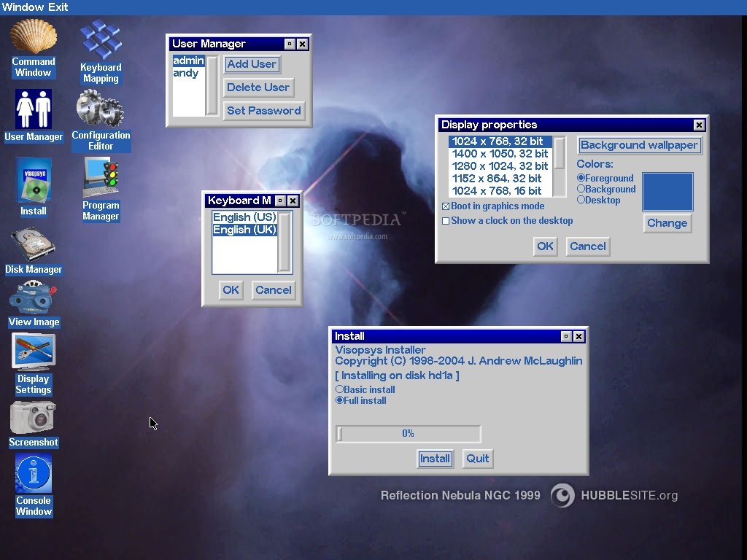The width and height of the screenshot is (747, 560).
Task: Uncheck Boot in graphics mode
Action: pyautogui.click(x=446, y=206)
